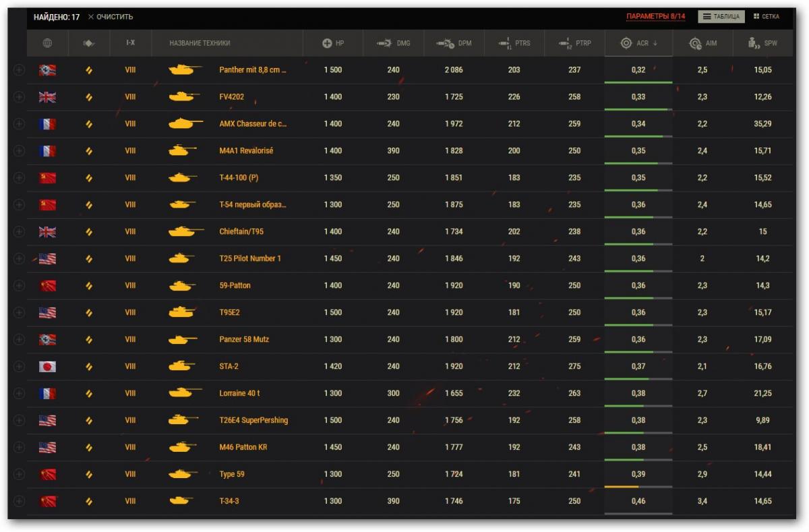Click the Japan flag in STA-2 row

47,367
